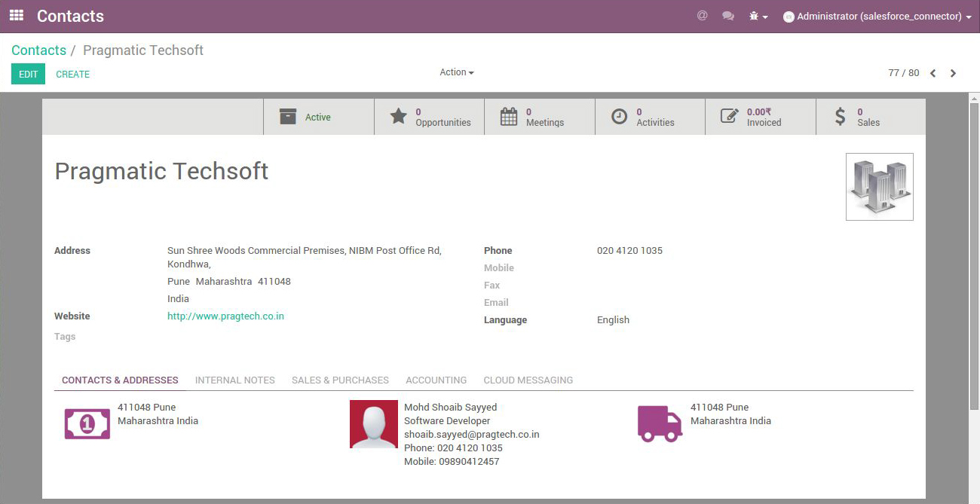Image resolution: width=980 pixels, height=504 pixels.
Task: Navigate to Contacts breadcrumb link
Action: 38,50
